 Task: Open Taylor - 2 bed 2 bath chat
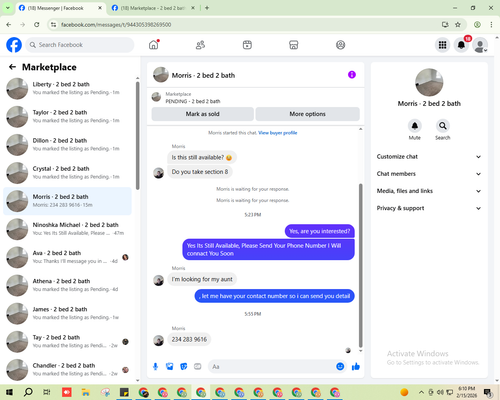(68, 116)
